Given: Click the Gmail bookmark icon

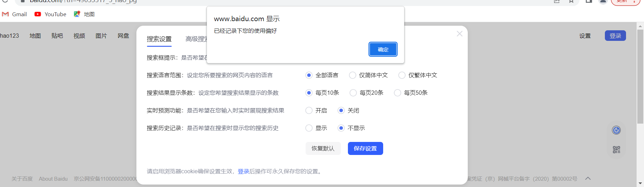Looking at the screenshot, I should tap(5, 14).
